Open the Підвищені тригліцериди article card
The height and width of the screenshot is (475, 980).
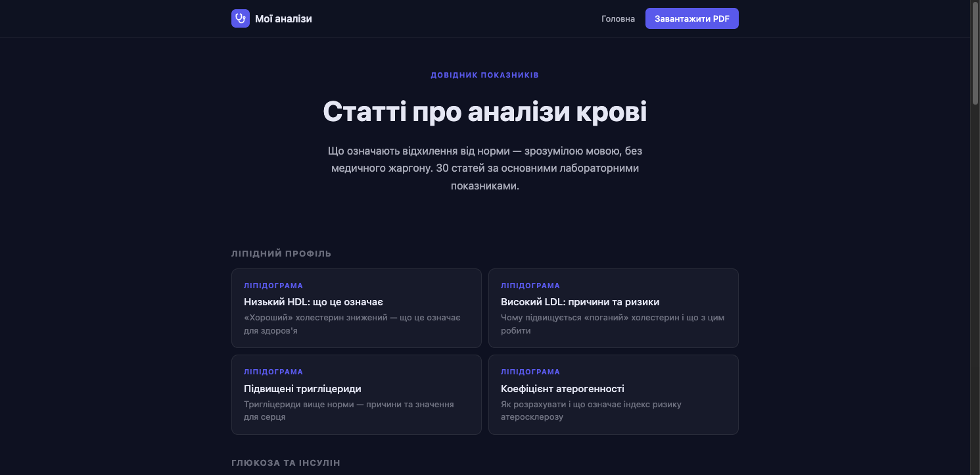(x=356, y=395)
